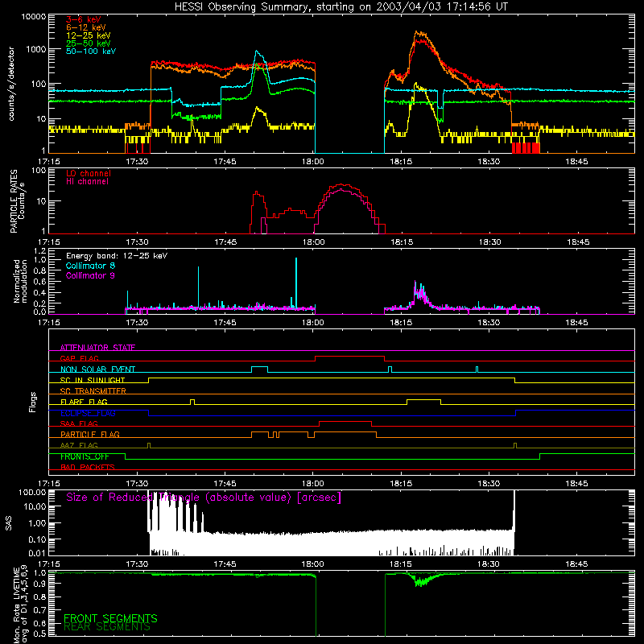Click the Size of Reduced Triangle caption
644x644 pixels.
[x=204, y=497]
